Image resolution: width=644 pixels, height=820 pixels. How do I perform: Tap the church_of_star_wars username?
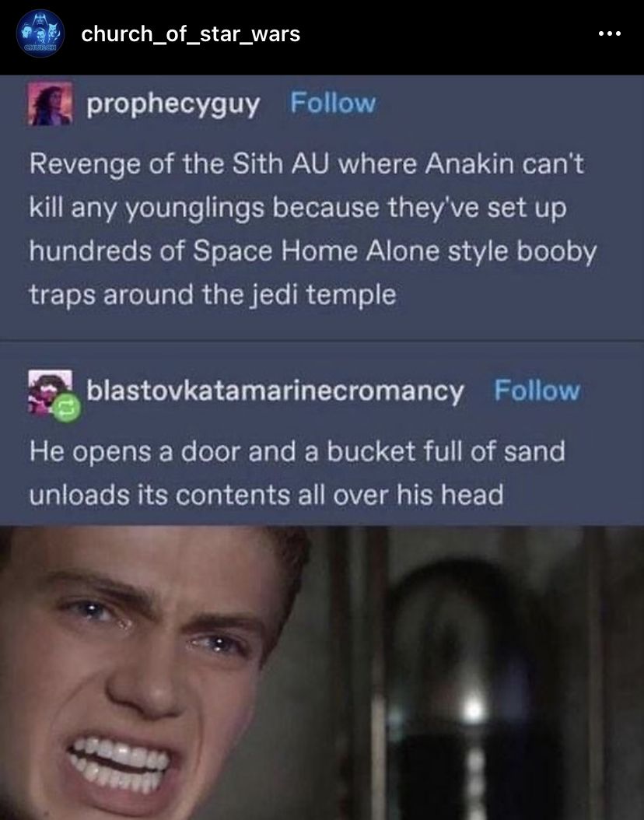pos(191,34)
